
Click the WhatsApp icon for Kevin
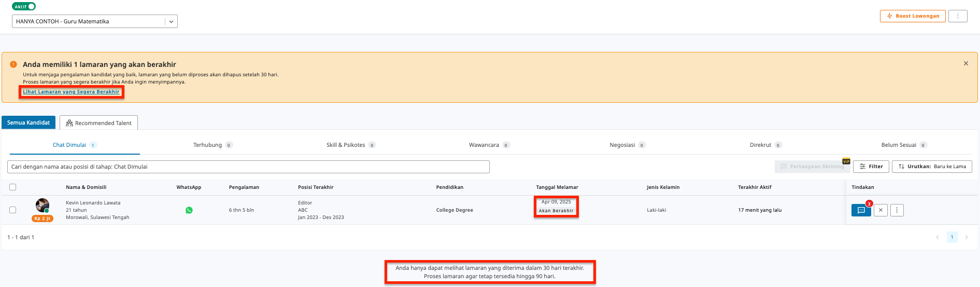click(x=189, y=210)
